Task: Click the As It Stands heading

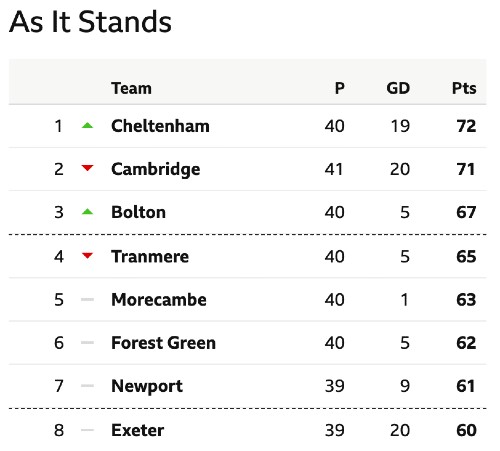Action: (x=90, y=22)
